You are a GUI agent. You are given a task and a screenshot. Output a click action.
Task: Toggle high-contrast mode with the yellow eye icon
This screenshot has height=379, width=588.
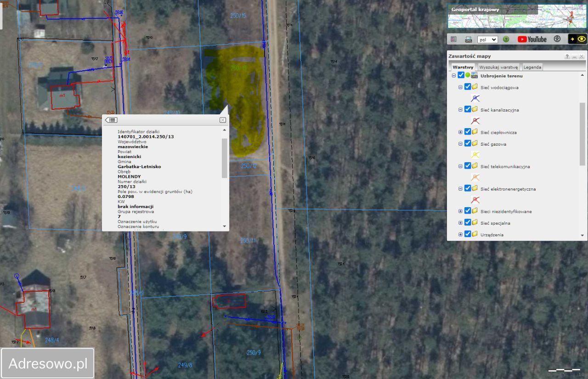coord(582,40)
